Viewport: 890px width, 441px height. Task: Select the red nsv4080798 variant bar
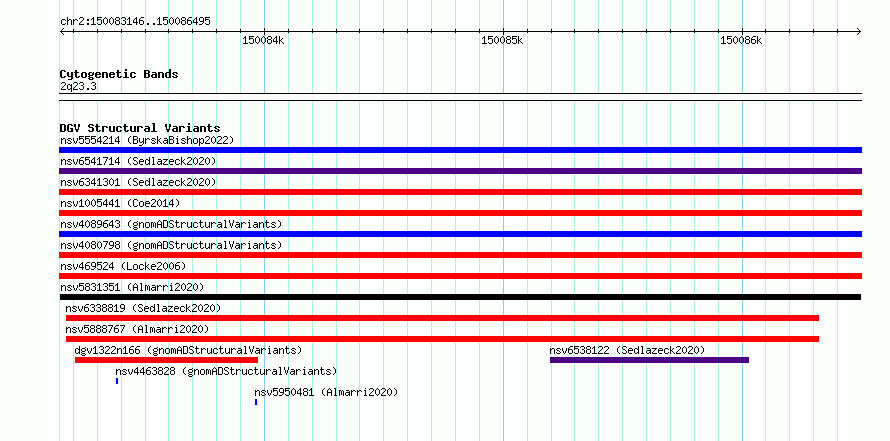pyautogui.click(x=460, y=255)
